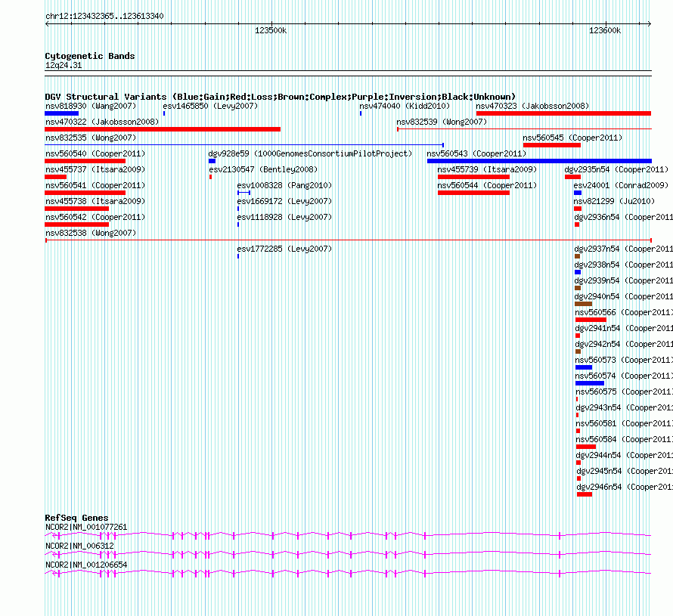Click the nsv821299 (Ju2010) label
Viewport: 673px width, 616px height.
[x=614, y=201]
